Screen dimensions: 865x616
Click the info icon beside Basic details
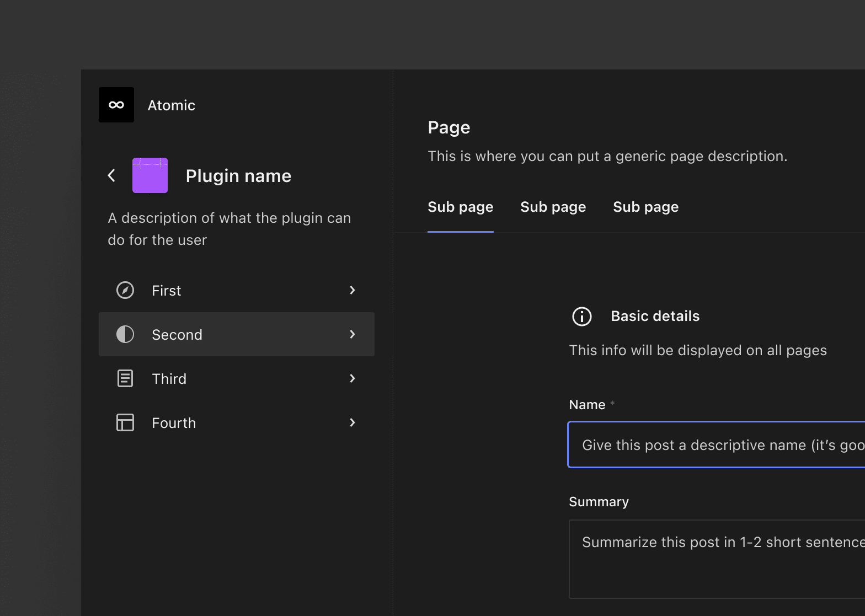pyautogui.click(x=582, y=317)
